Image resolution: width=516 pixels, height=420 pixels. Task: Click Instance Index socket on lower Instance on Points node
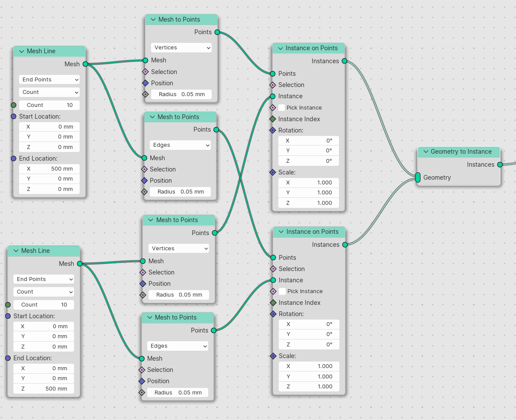pyautogui.click(x=273, y=303)
